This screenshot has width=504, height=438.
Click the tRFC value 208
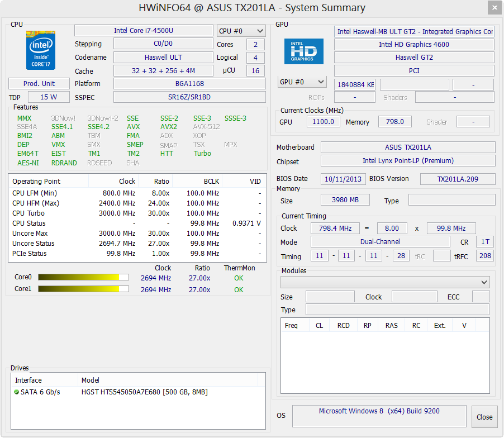485,256
